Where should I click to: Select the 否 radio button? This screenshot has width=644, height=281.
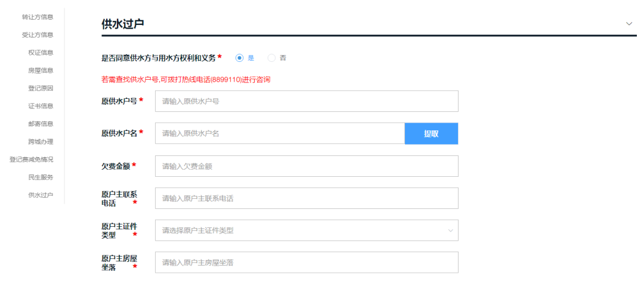click(272, 58)
